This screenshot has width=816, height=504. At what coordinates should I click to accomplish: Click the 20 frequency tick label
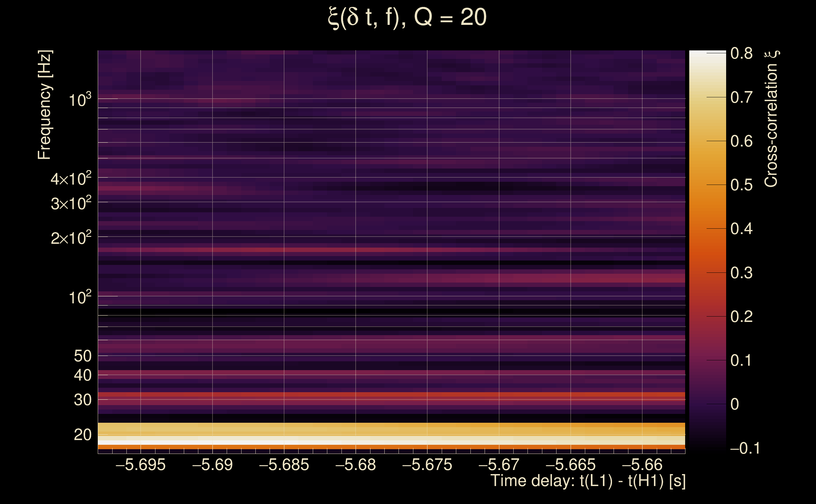(82, 435)
